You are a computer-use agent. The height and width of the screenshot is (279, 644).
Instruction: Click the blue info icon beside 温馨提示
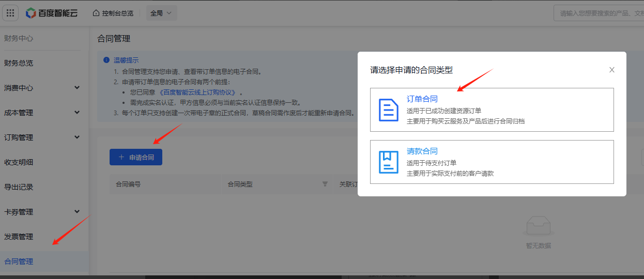106,60
